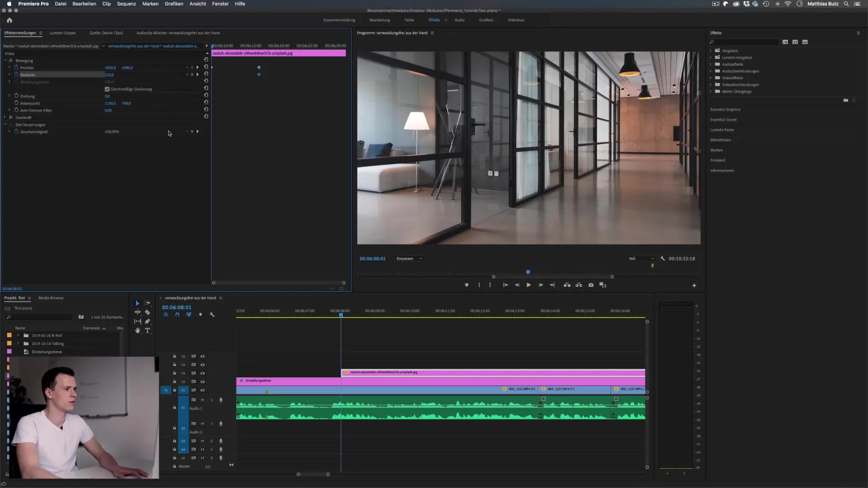
Task: Click the Program monitor playhead marker
Action: [528, 272]
